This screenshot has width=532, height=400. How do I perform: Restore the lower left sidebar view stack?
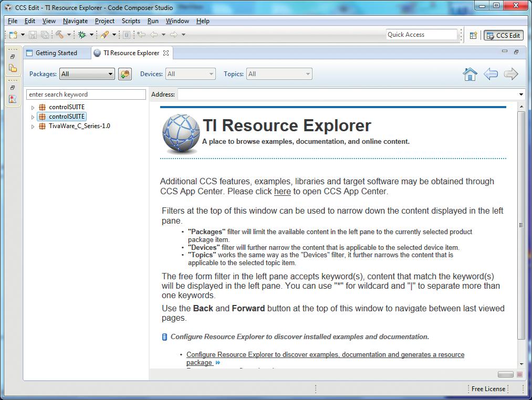point(13,88)
